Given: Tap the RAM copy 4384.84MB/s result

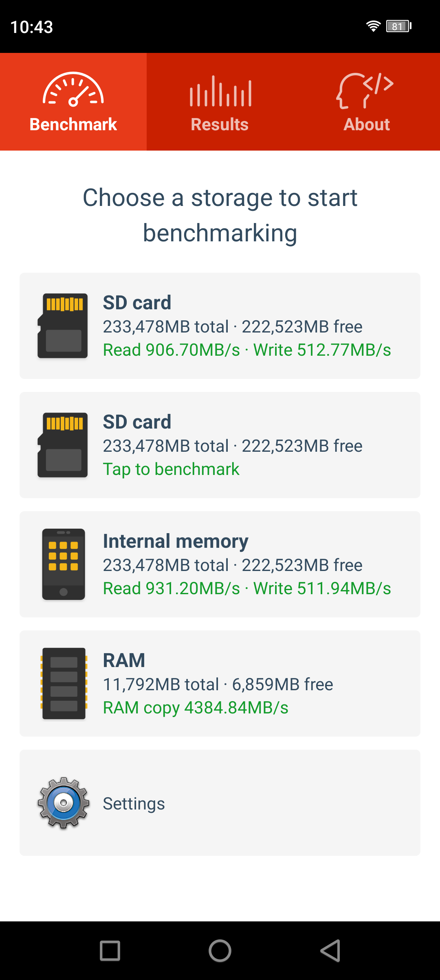Looking at the screenshot, I should point(196,708).
